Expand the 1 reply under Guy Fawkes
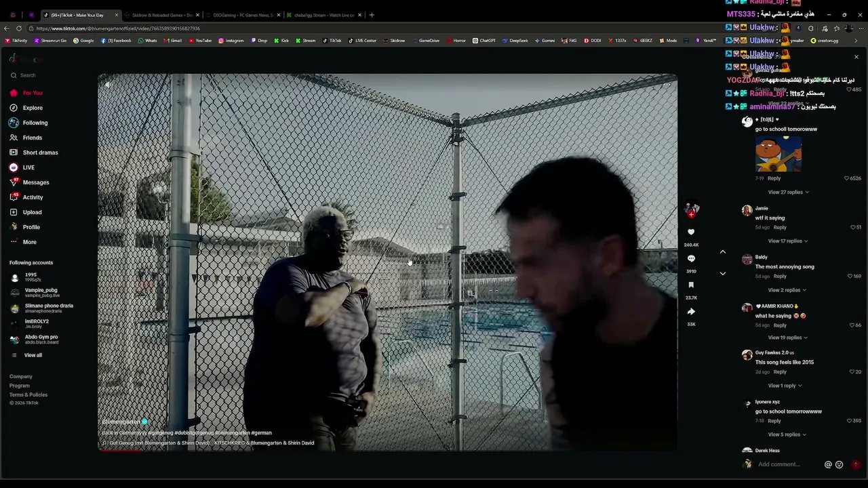This screenshot has width=868, height=488. coord(786,386)
